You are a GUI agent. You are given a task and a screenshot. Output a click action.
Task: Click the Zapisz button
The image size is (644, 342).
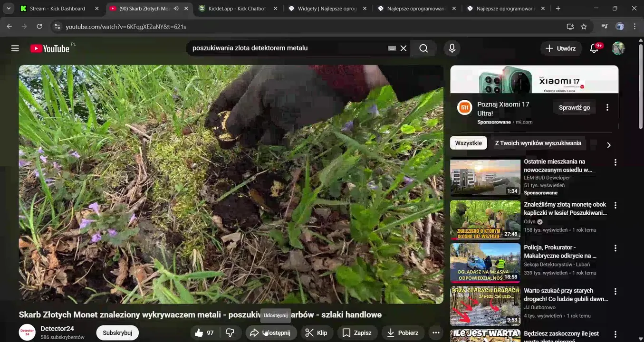tap(357, 333)
